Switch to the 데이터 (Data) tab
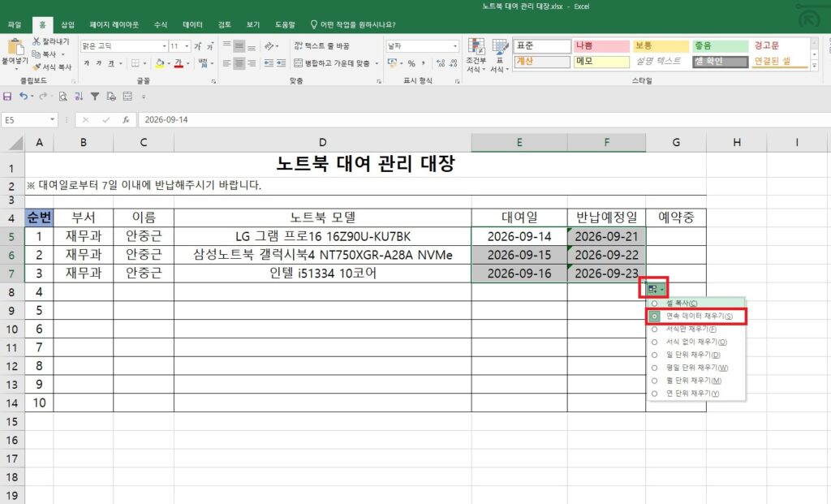The height and width of the screenshot is (504, 831). [x=192, y=24]
